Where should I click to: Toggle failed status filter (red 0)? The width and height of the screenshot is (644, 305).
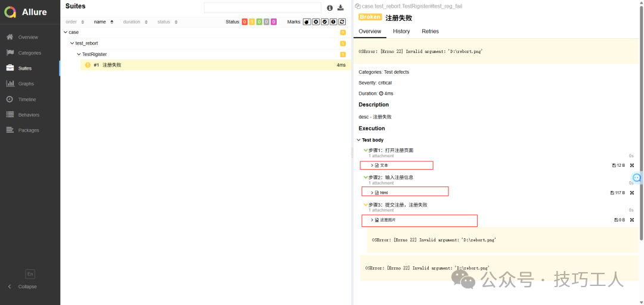point(245,22)
